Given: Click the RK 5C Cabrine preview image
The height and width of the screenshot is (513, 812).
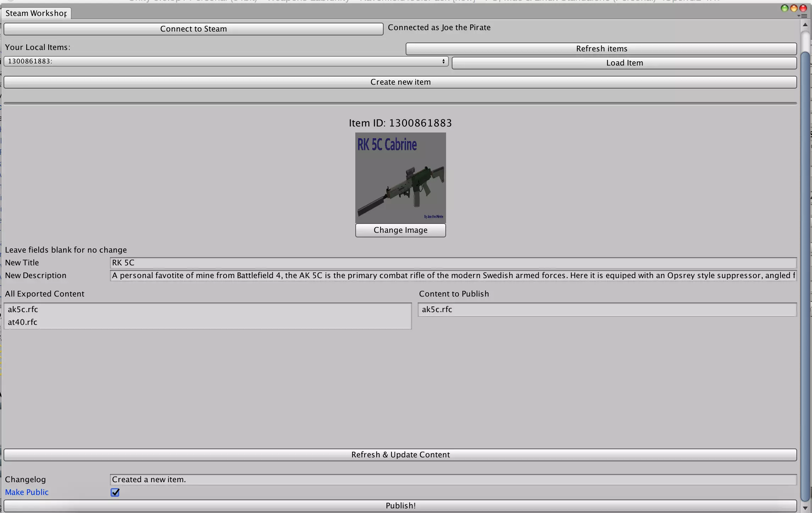Looking at the screenshot, I should click(400, 177).
